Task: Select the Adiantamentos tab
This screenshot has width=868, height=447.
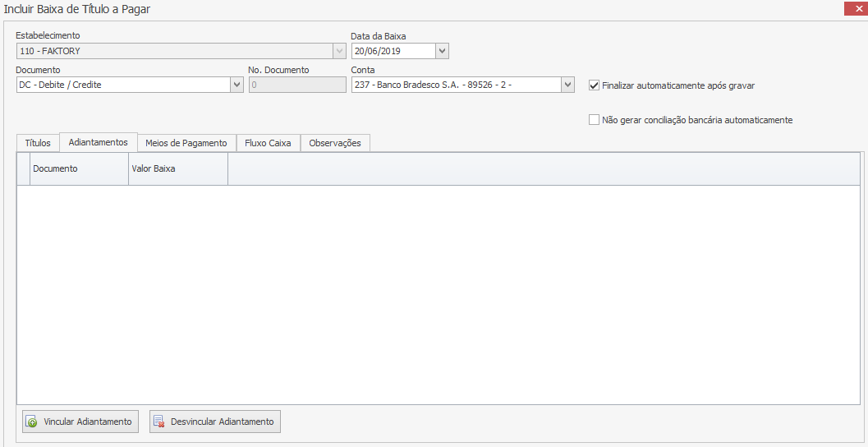Action: click(98, 142)
